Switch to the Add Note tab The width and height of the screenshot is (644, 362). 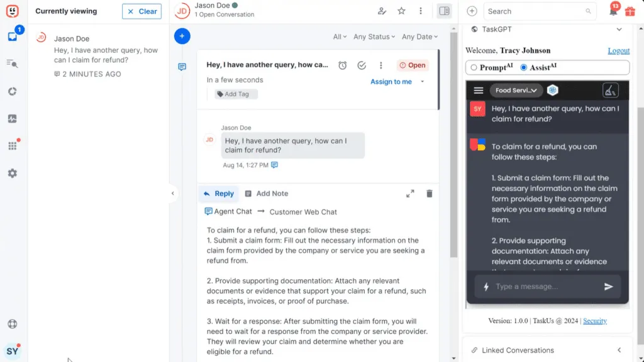[266, 194]
